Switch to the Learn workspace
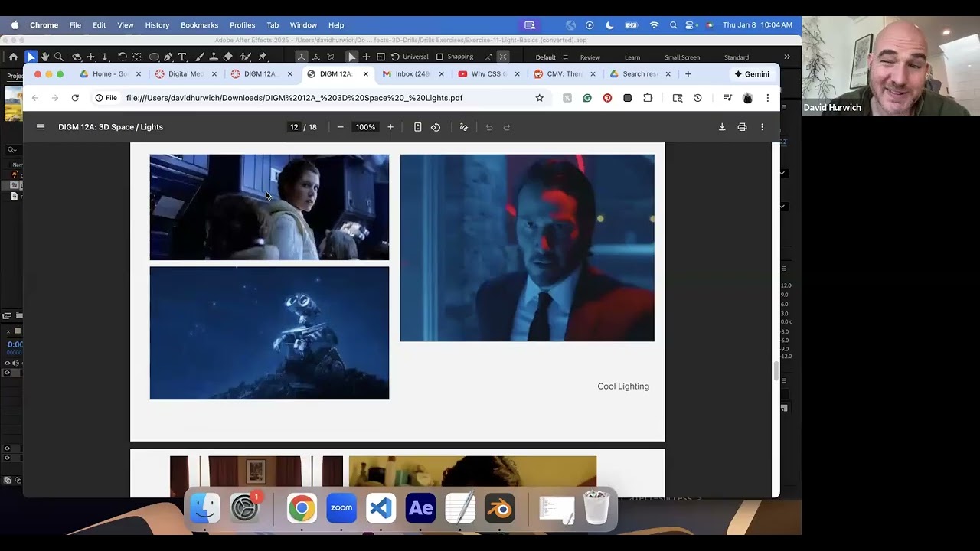The height and width of the screenshot is (551, 980). (632, 57)
